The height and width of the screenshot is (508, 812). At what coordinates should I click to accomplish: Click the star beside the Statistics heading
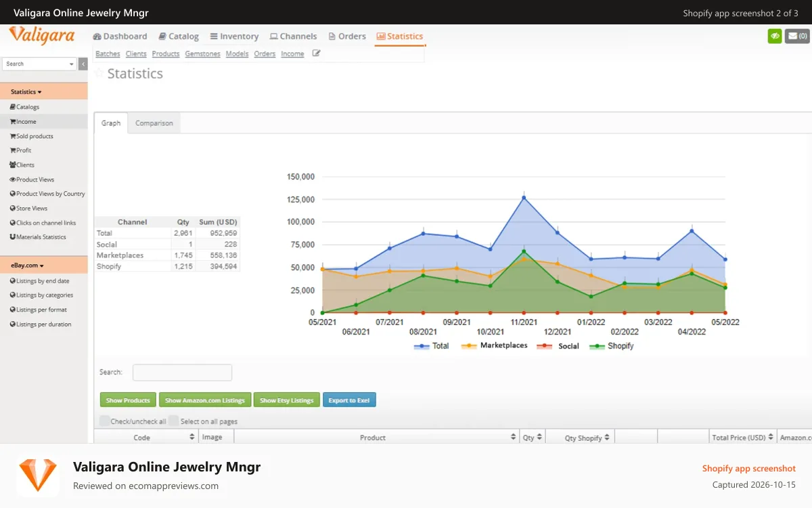pos(99,73)
